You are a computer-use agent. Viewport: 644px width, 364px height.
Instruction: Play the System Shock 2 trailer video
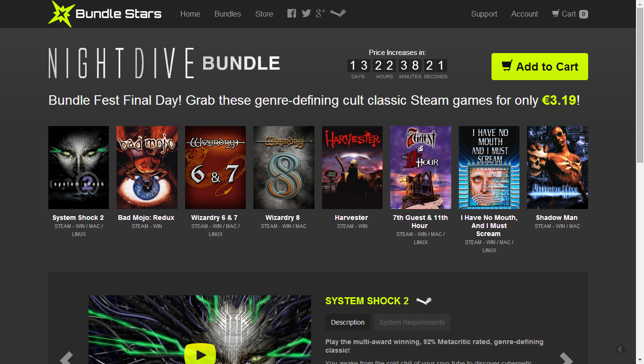coord(200,354)
